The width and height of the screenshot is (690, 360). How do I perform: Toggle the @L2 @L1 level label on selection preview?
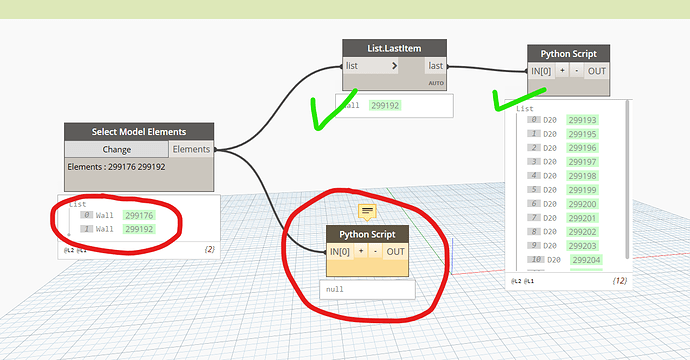point(75,250)
